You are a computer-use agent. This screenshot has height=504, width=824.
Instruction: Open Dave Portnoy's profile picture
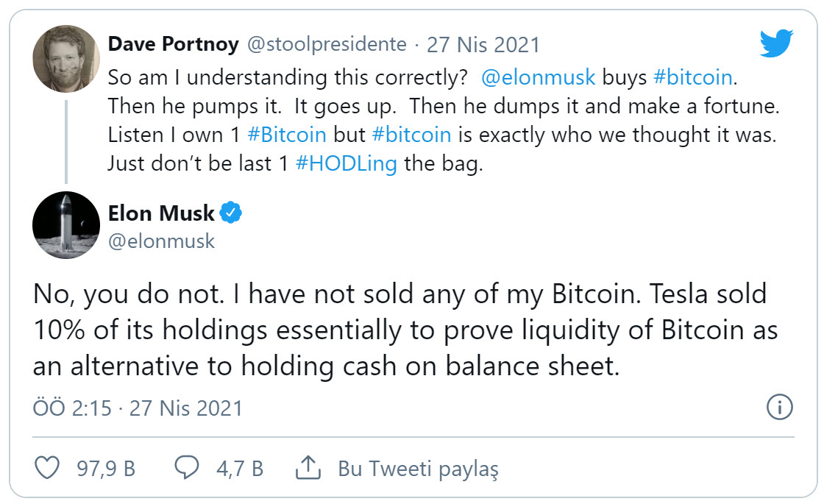tap(66, 58)
